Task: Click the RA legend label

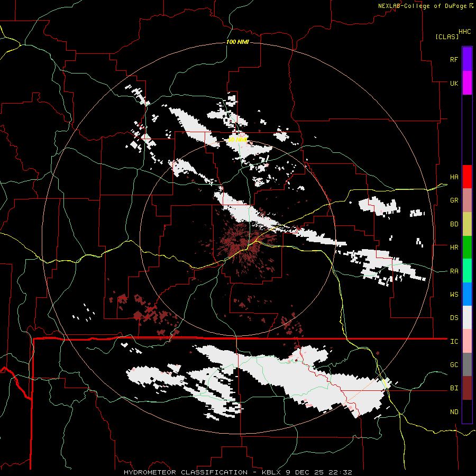Action: (x=454, y=271)
